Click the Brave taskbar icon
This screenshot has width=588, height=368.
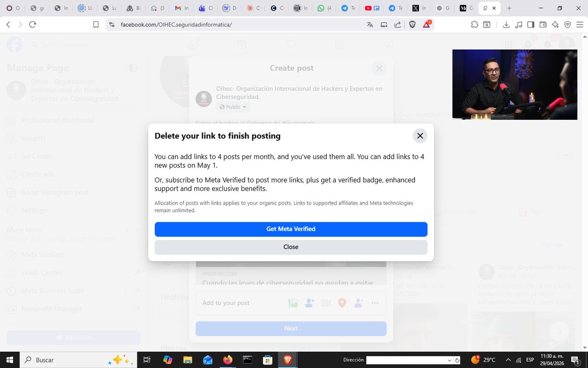click(x=287, y=360)
